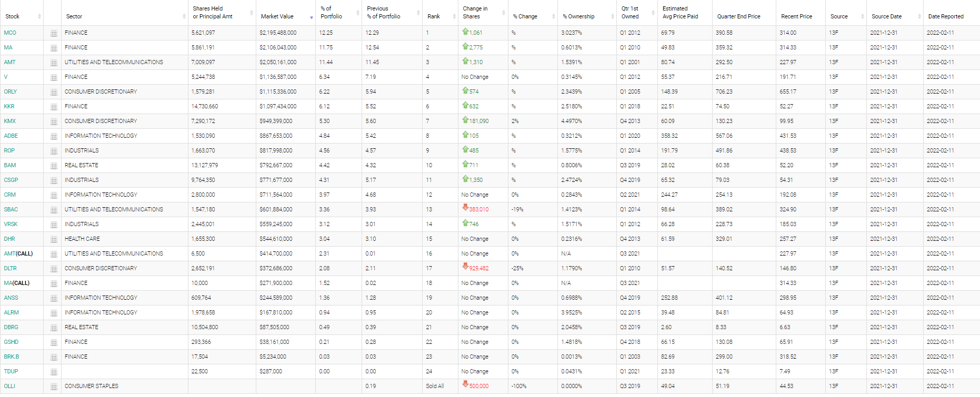Screen dimensions: 980x397
Task: Sort the table by Stock column
Action: coord(13,16)
